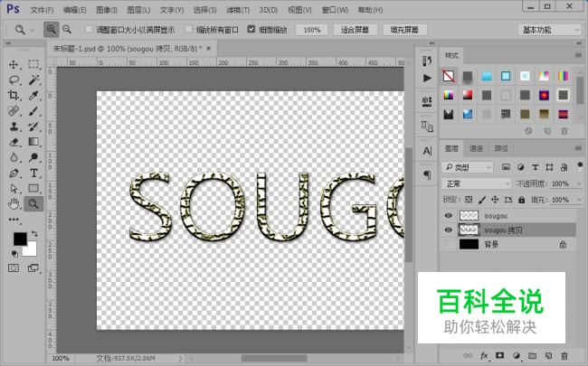Open the Character panel icon
This screenshot has height=366, width=588.
pos(427,151)
